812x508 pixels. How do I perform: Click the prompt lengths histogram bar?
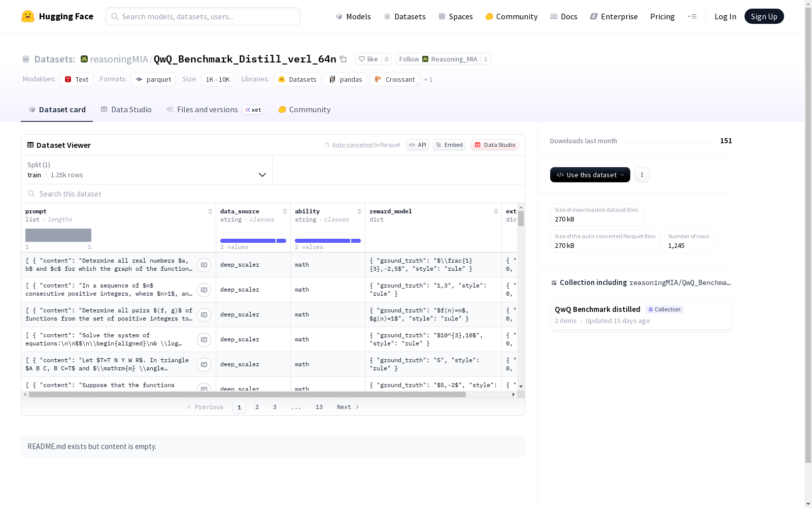tap(58, 235)
